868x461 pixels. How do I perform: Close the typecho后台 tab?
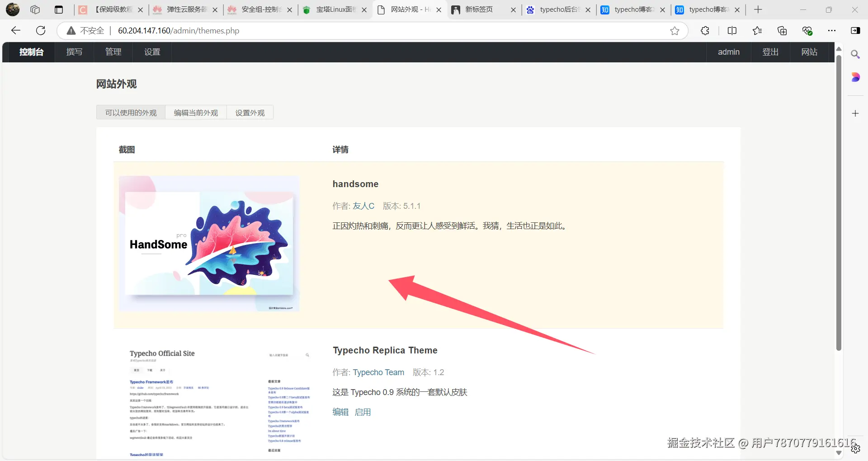tap(588, 10)
